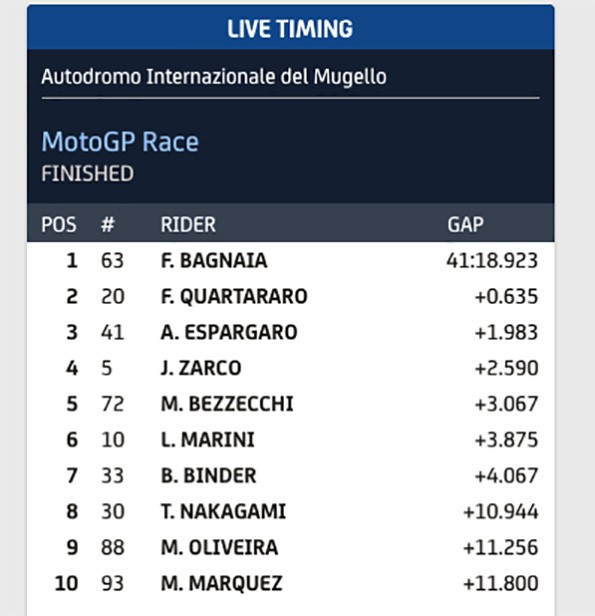Open L. MARINI rider entry
Screen dimensions: 595x616
pos(208,440)
